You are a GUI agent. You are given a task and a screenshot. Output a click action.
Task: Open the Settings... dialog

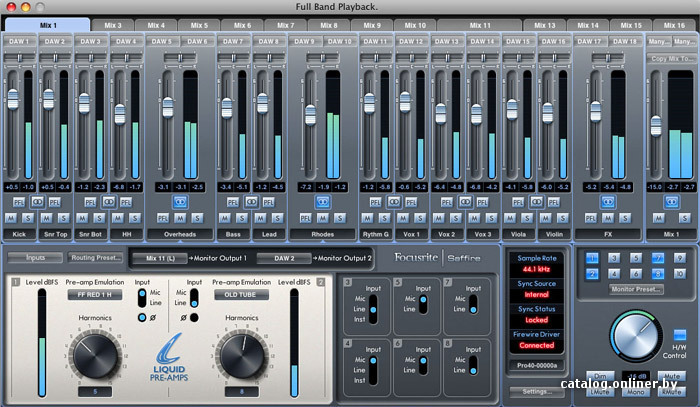pos(537,391)
